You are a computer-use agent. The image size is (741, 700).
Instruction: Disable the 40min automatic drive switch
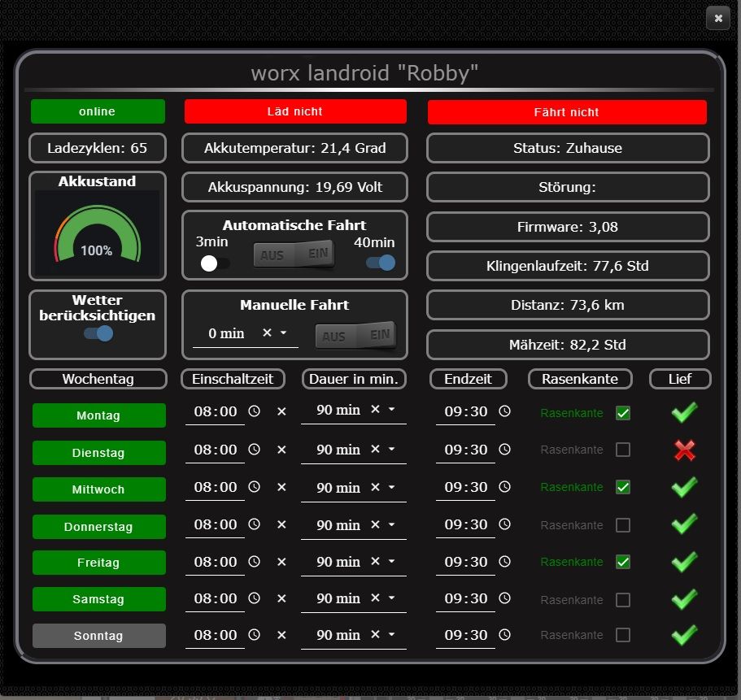(381, 263)
